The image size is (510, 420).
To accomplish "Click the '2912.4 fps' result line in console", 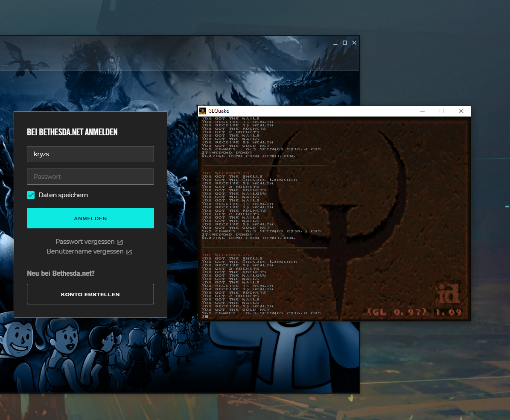I will (261, 149).
